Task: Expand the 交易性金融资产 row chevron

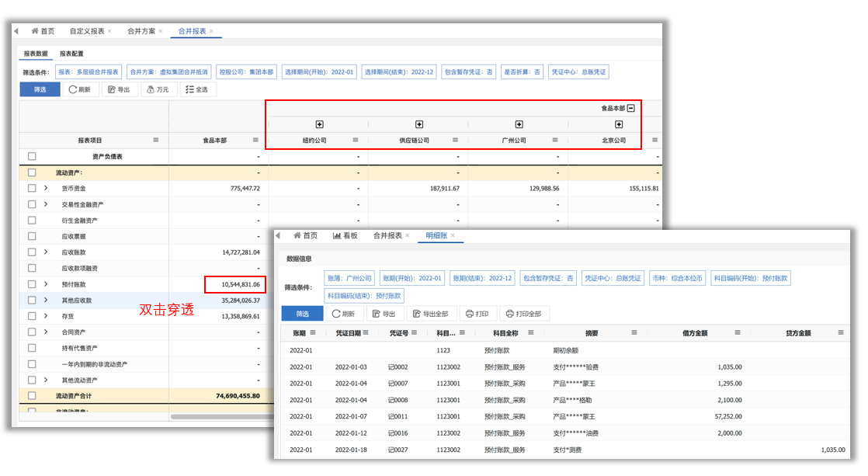Action: click(x=46, y=204)
